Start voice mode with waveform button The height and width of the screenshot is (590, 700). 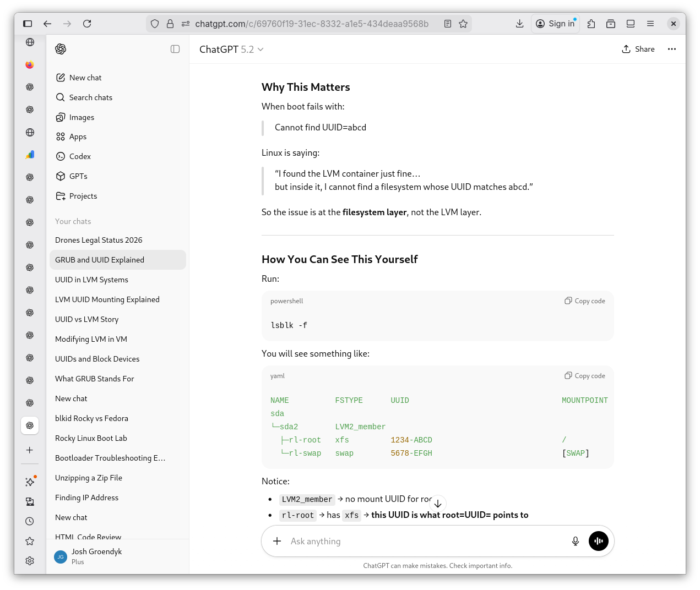[599, 541]
